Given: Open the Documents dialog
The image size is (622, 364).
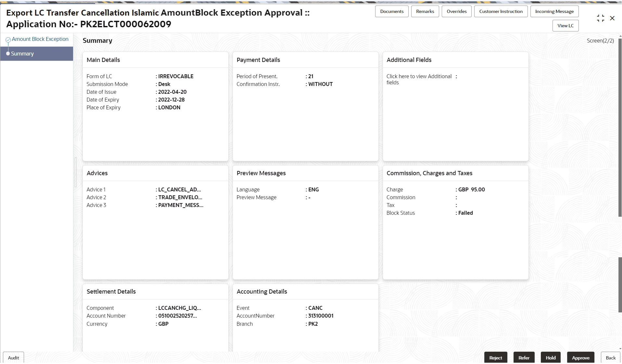Looking at the screenshot, I should tap(391, 11).
